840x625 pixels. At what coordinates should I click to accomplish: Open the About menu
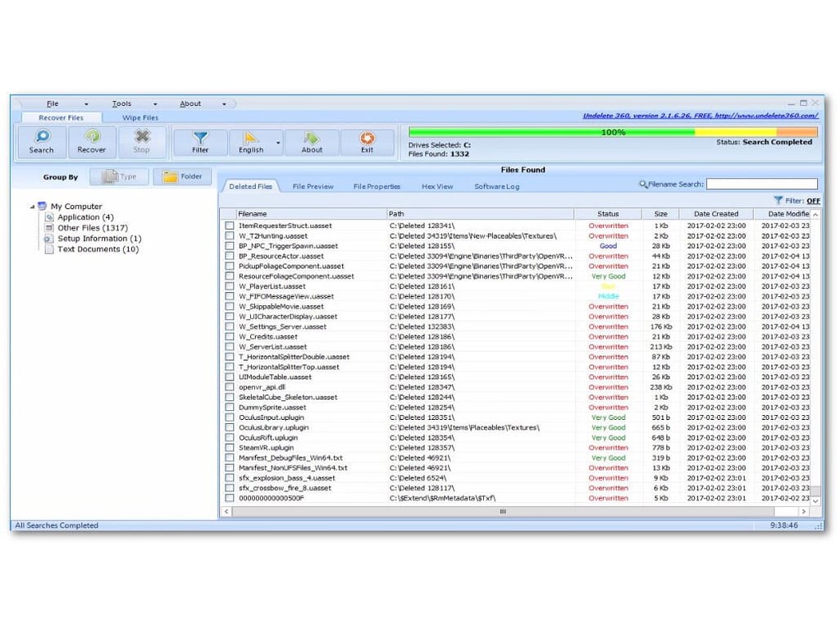pos(190,103)
